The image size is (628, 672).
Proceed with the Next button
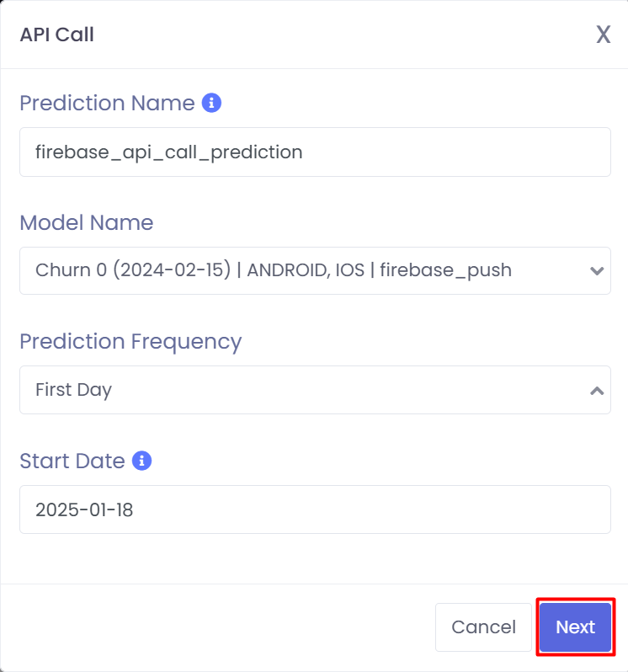tap(575, 627)
